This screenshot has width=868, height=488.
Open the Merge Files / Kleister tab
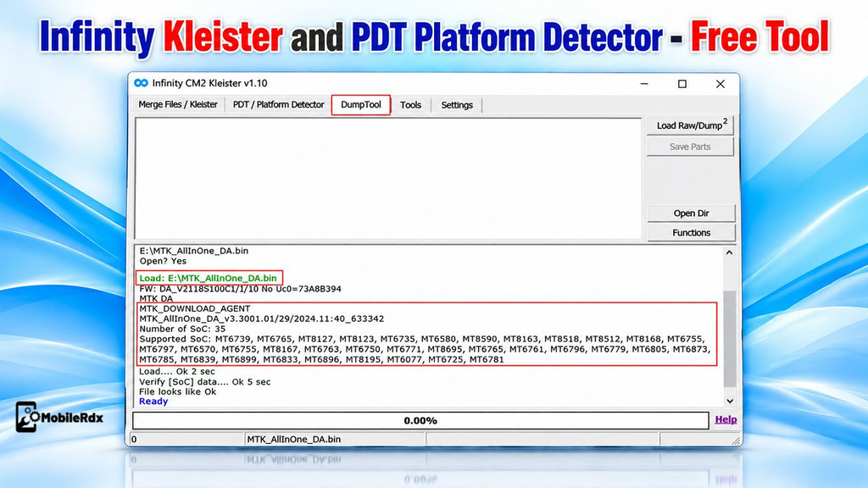coord(178,104)
